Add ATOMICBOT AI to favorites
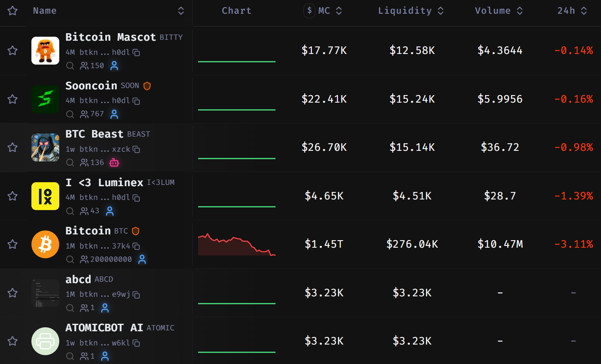This screenshot has width=601, height=364. [12, 341]
